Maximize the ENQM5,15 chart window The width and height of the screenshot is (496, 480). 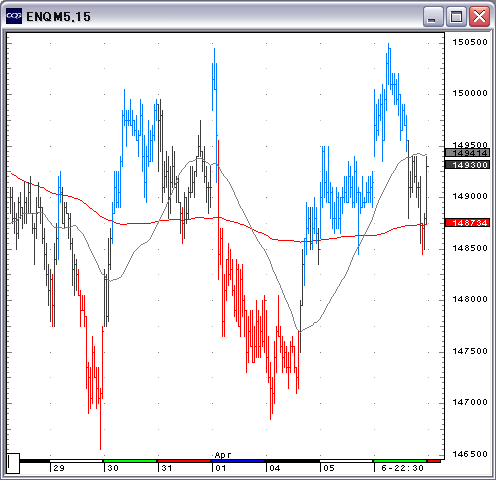pyautogui.click(x=456, y=16)
